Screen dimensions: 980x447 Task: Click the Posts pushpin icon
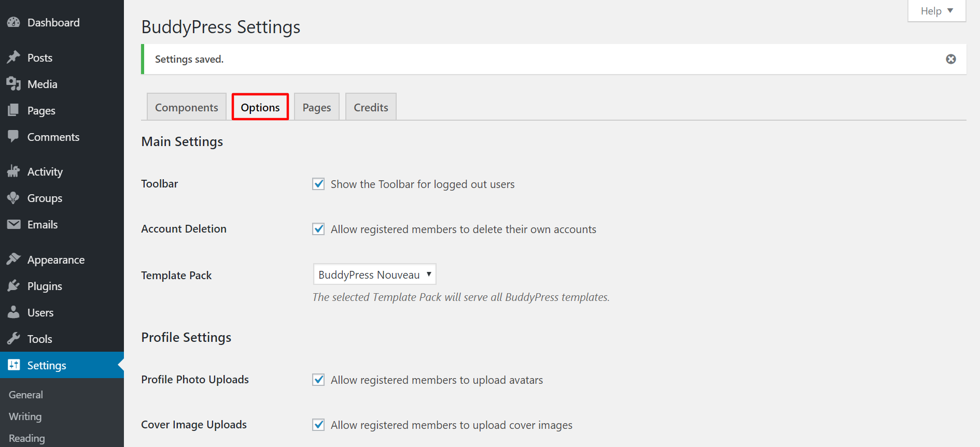click(x=13, y=57)
